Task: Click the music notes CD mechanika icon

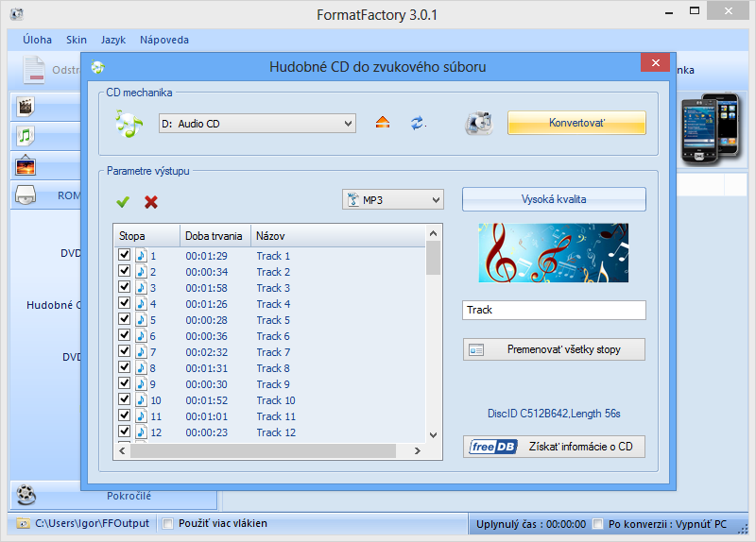Action: [129, 124]
